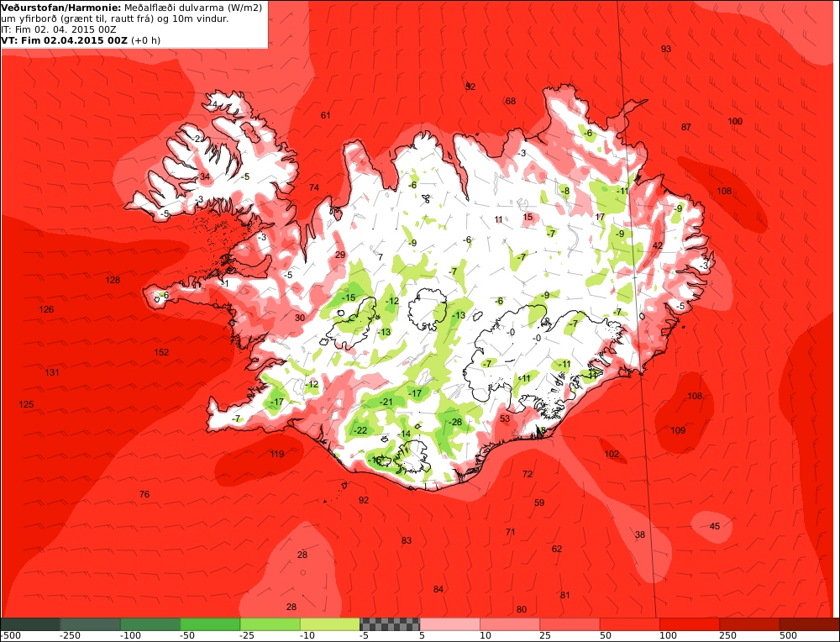
Task: Click the map value 128 in the west
Action: coord(113,280)
